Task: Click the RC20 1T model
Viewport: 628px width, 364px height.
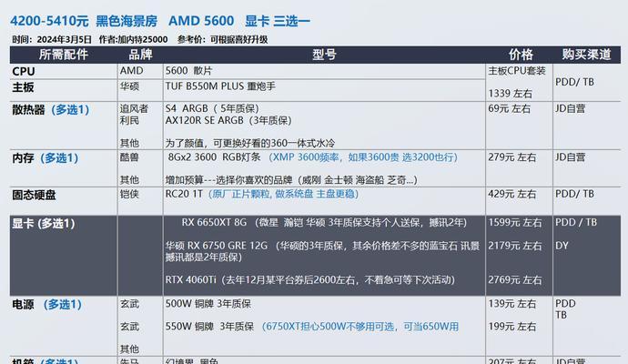Action: (184, 194)
